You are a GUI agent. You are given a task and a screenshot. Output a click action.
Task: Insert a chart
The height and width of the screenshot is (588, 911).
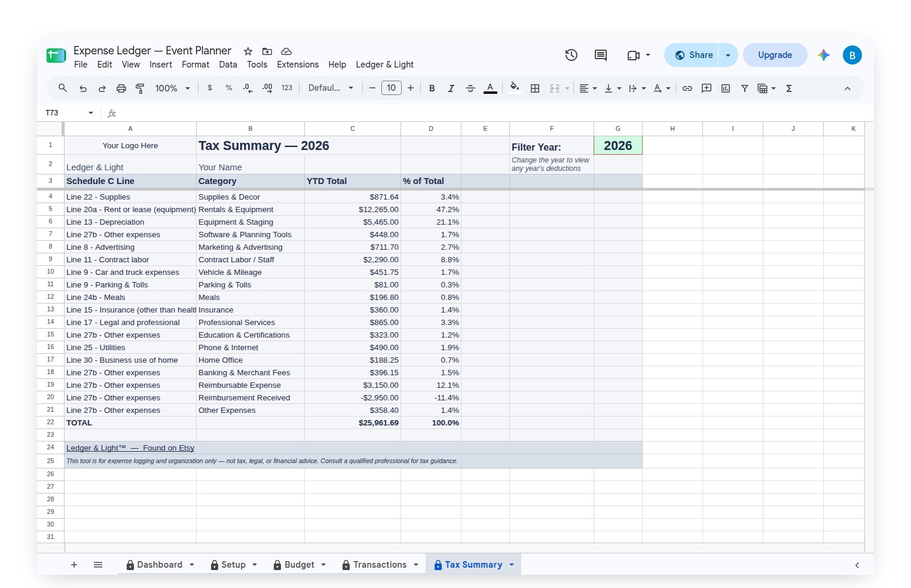click(726, 88)
